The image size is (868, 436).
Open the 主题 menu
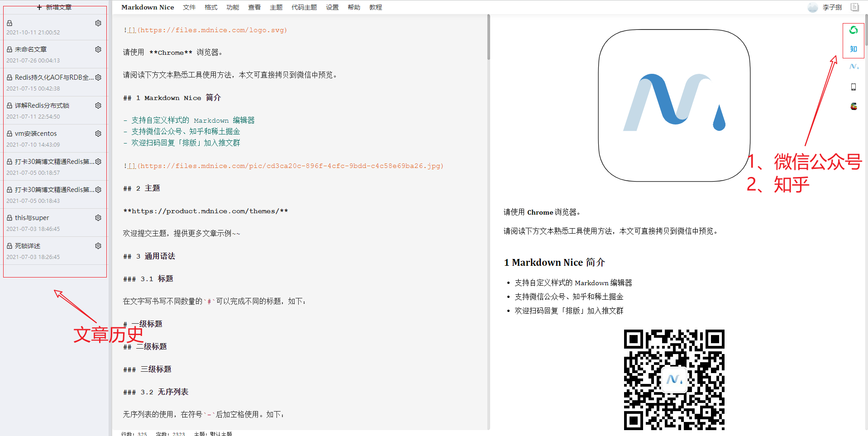point(276,7)
